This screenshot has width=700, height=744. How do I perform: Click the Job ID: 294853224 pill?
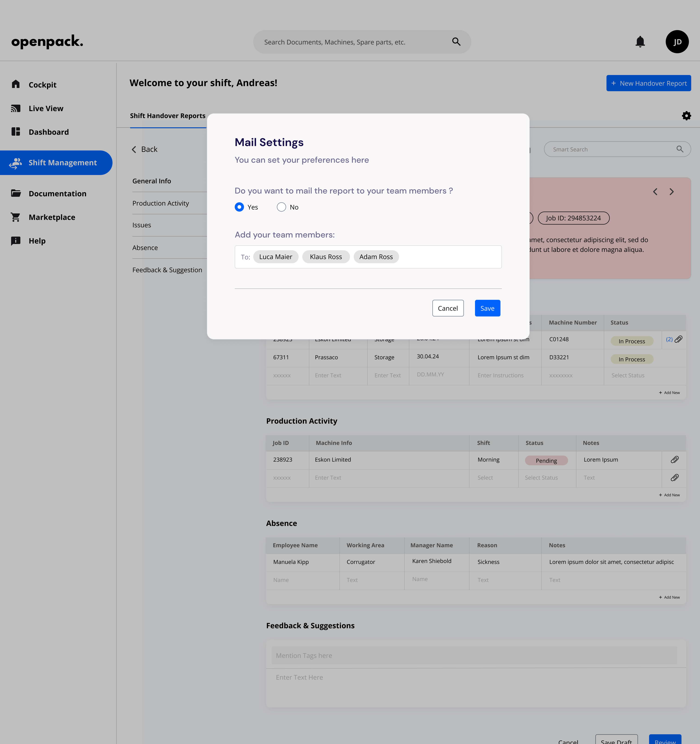[x=573, y=218]
